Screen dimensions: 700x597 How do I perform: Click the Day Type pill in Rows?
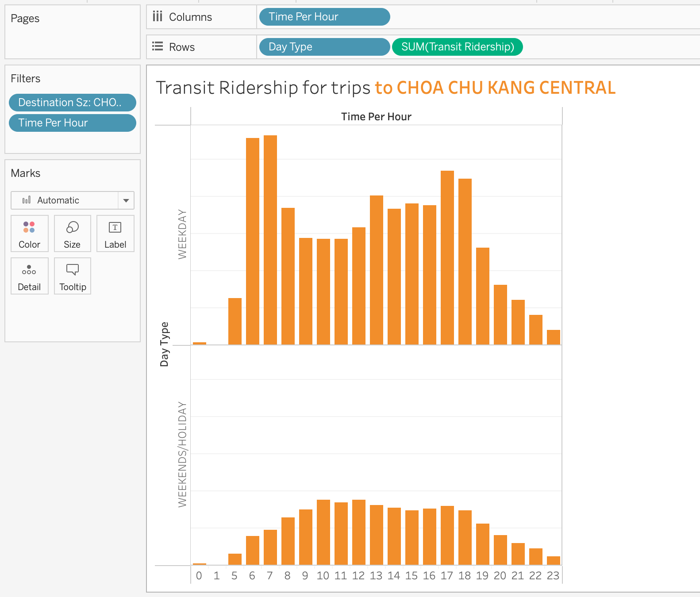324,47
